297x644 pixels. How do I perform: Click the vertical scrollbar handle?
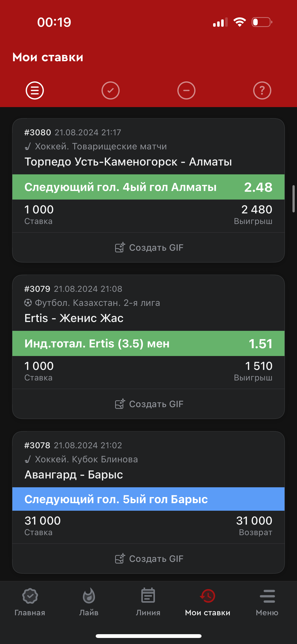click(293, 199)
